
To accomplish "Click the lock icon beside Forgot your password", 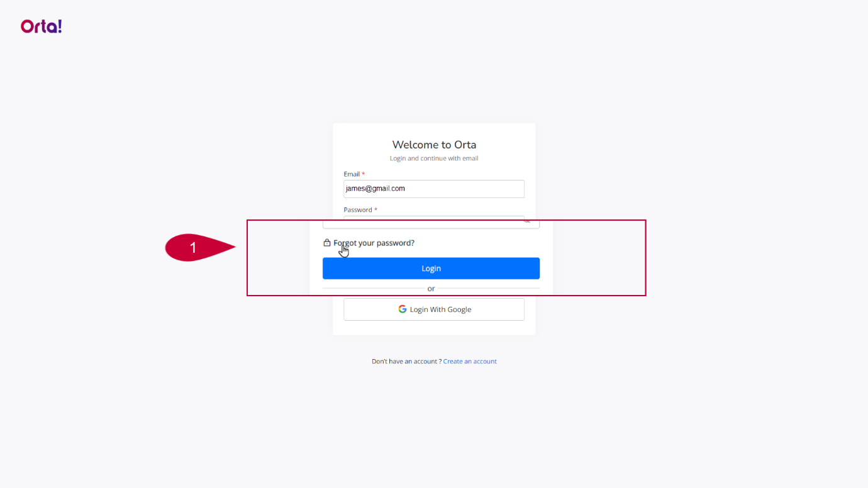I will click(327, 243).
